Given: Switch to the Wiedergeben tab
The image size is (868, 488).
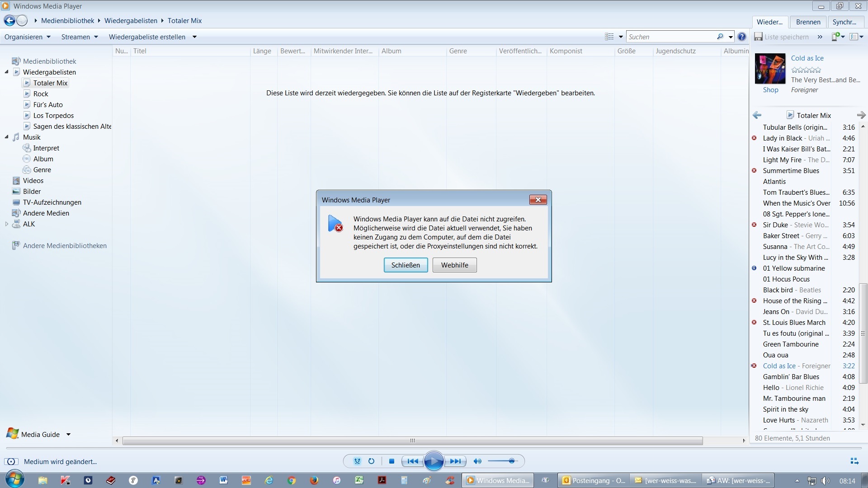Looking at the screenshot, I should tap(770, 22).
